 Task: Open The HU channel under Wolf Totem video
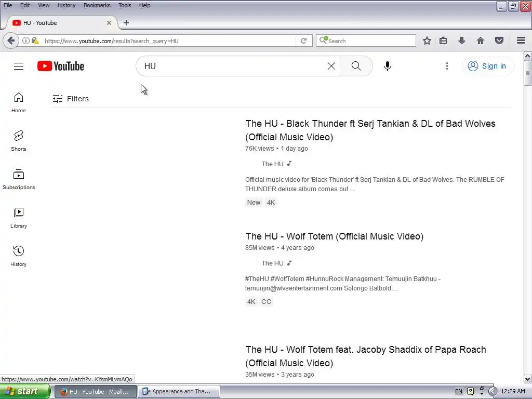[272, 263]
